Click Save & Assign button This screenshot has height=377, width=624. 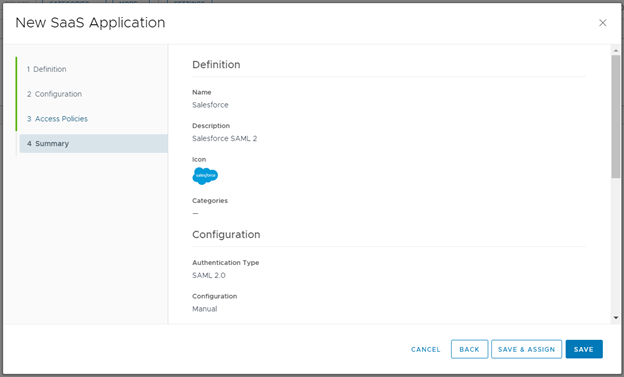(x=526, y=349)
